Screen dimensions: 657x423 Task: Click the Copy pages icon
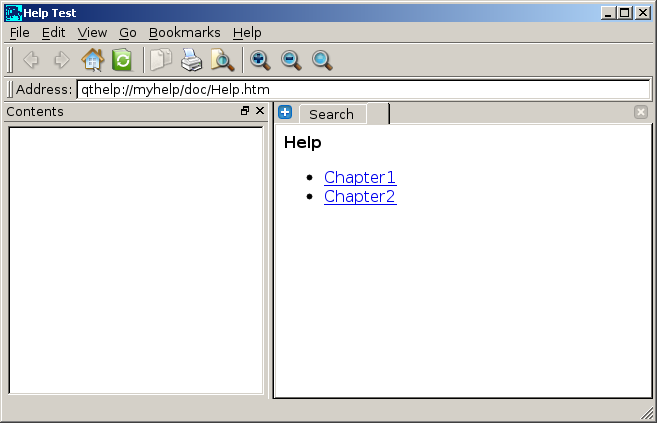click(161, 60)
